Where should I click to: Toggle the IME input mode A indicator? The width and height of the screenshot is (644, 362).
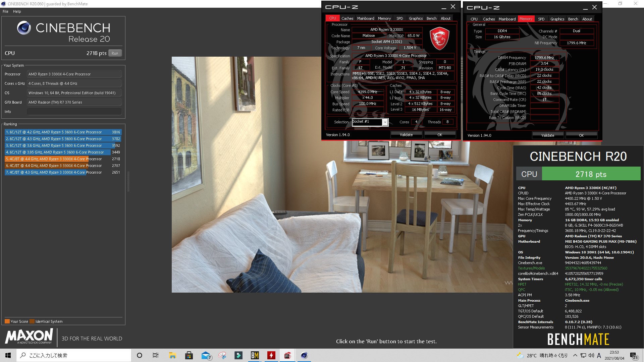(x=599, y=355)
